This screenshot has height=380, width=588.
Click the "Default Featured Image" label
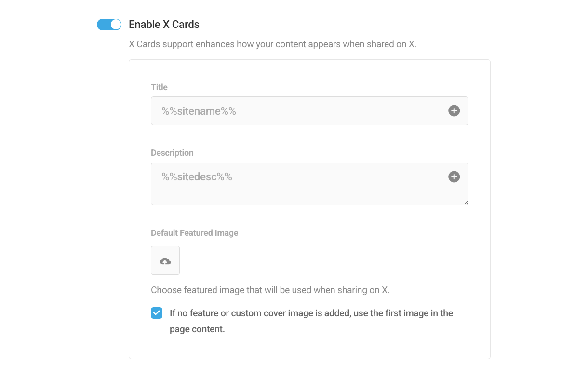194,233
